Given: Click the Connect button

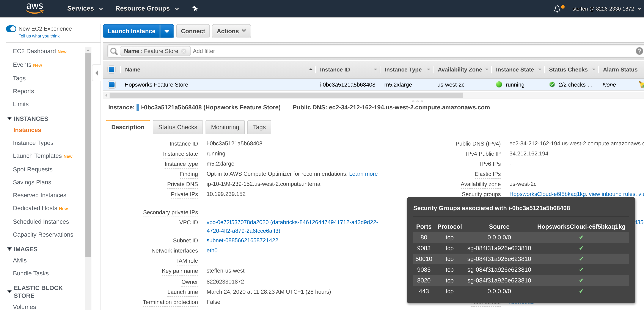Looking at the screenshot, I should 193,31.
